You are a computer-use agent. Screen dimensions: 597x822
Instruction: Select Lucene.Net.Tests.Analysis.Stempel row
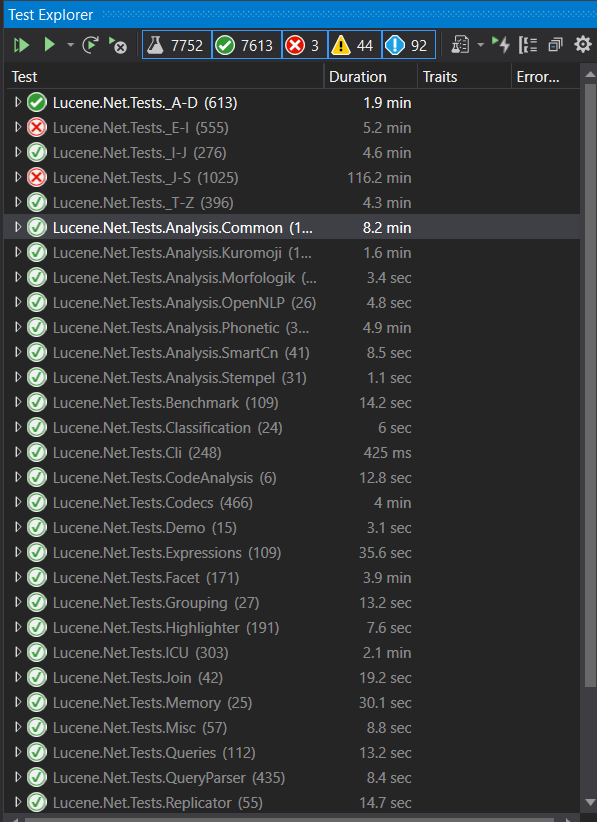pos(292,377)
